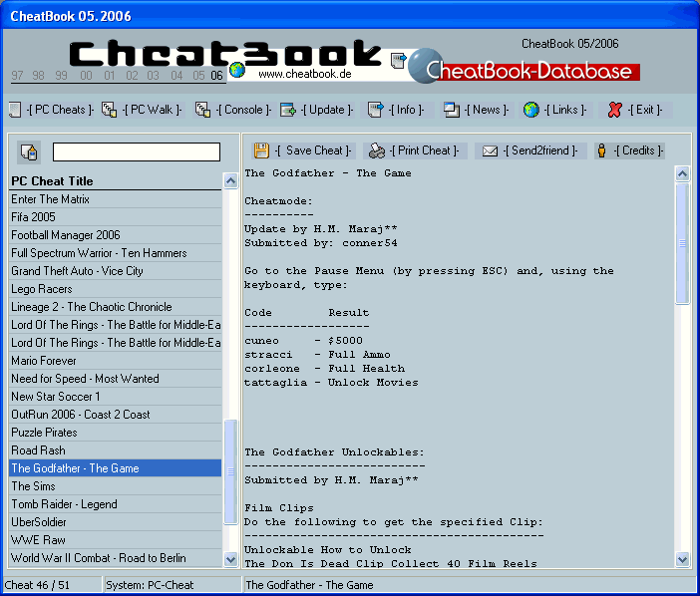
Task: Select year 06 in the year strip
Action: 217,76
